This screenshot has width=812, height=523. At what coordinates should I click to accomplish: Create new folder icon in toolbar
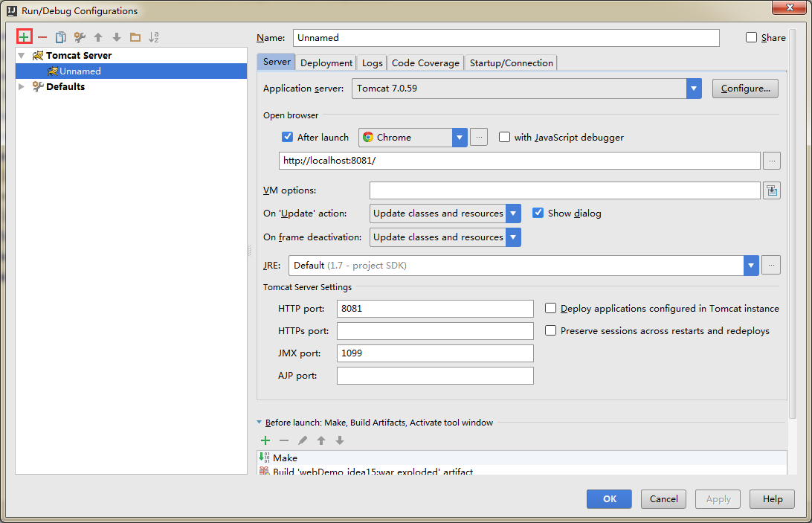tap(135, 37)
